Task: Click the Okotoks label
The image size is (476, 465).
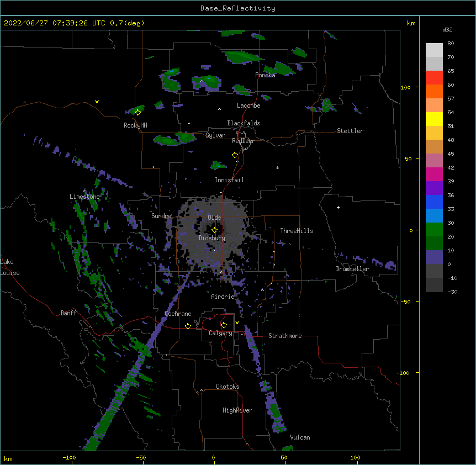Action: 228,387
